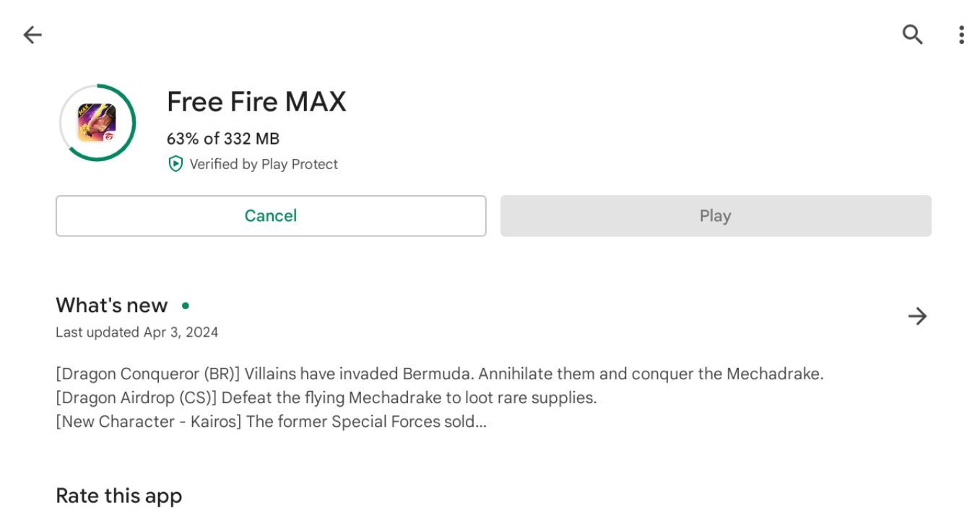Click the Dragon Airdrop (CS) changelog line
This screenshot has height=513, width=980.
326,398
